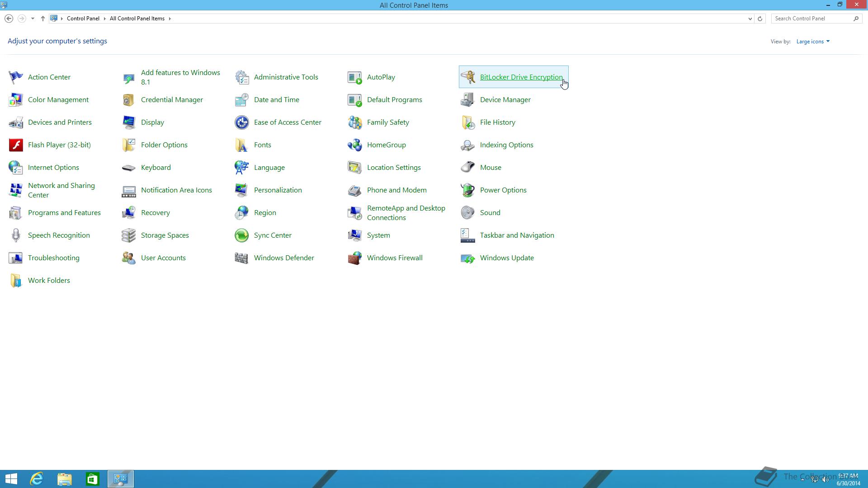Image resolution: width=868 pixels, height=488 pixels.
Task: Click the Storage Spaces icon
Action: tap(129, 235)
